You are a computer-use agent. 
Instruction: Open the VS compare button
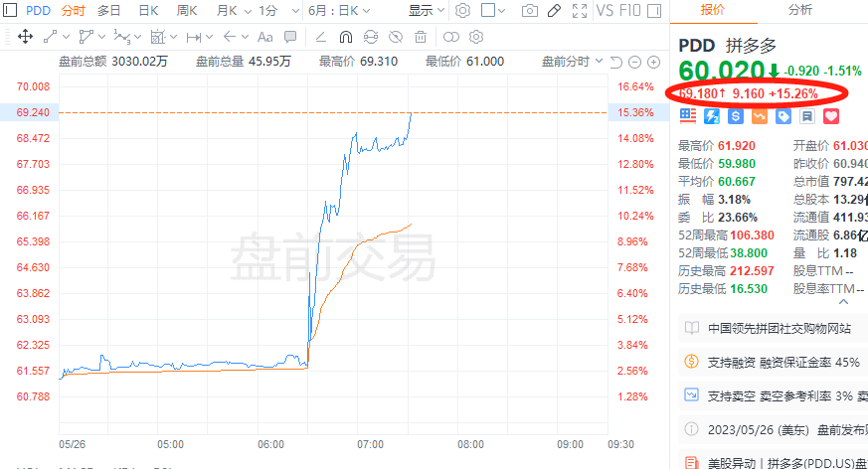605,11
